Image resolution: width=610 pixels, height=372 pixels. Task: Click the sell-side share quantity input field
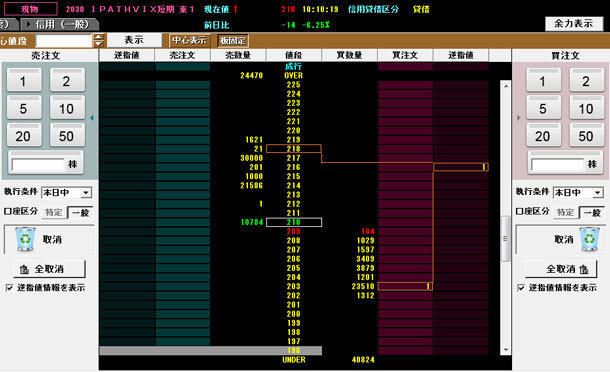click(38, 165)
